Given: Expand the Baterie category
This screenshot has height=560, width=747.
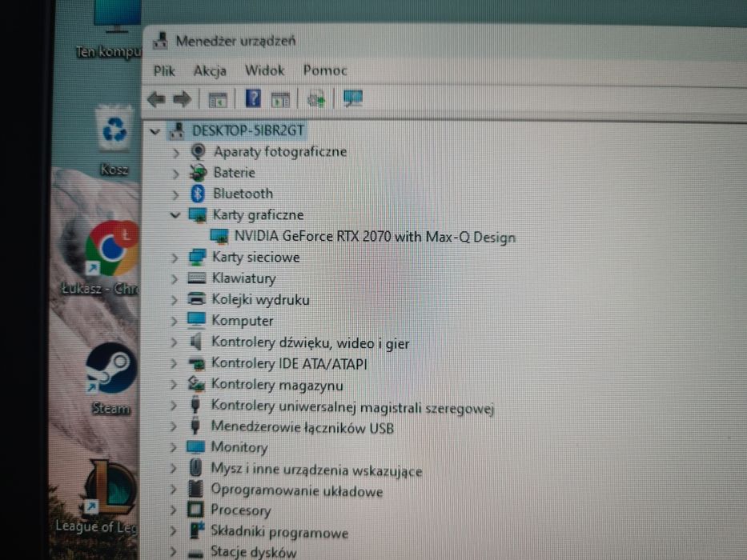Looking at the screenshot, I should click(175, 174).
